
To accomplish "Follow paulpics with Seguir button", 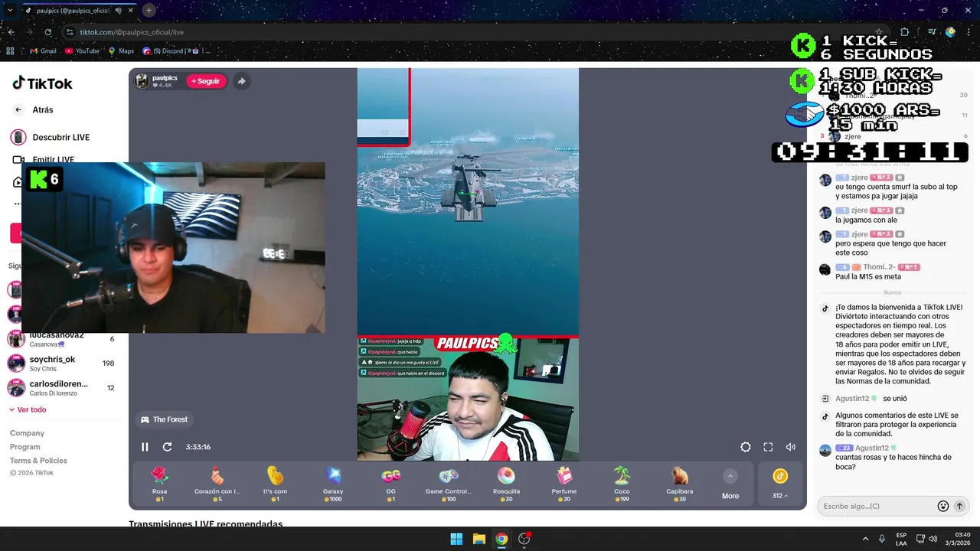I will point(206,81).
